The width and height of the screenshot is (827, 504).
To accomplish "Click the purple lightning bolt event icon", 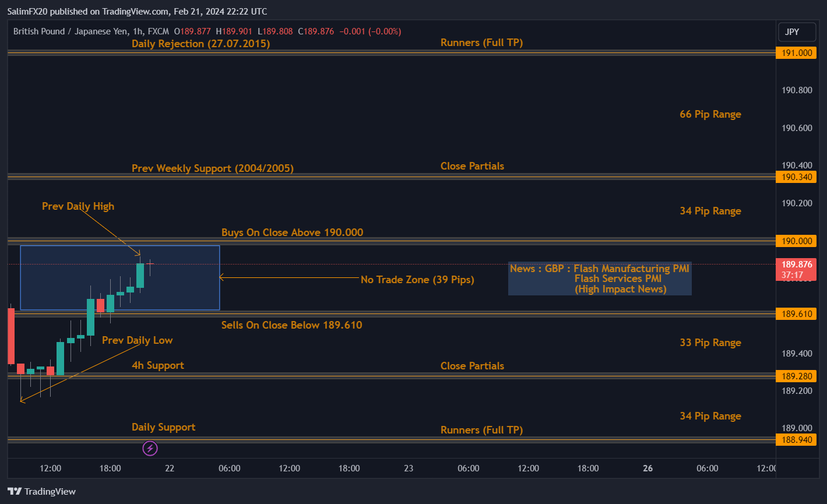I will (x=150, y=449).
